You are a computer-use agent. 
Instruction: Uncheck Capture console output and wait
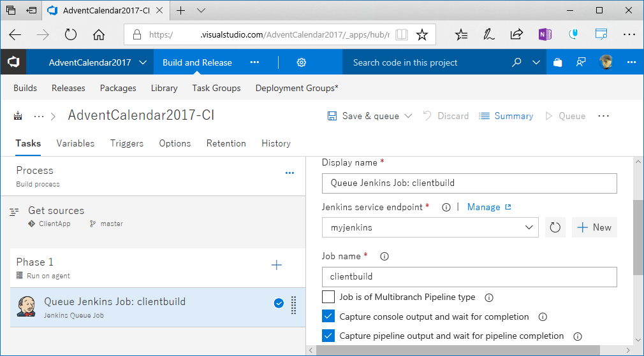click(328, 317)
